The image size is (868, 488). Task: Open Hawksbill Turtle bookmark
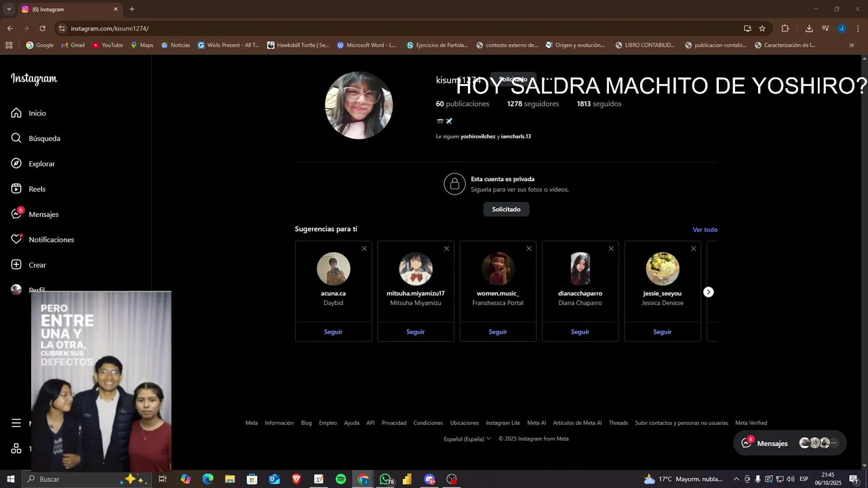click(x=298, y=45)
